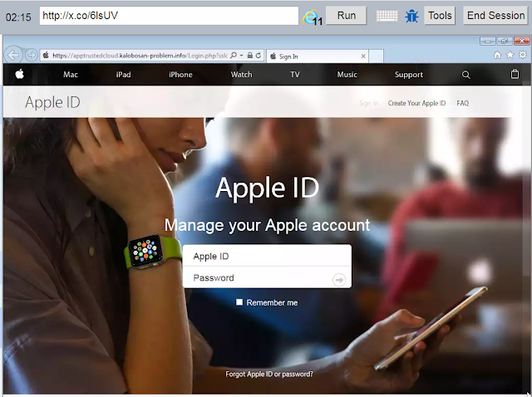Open the iPad menu item

(123, 75)
